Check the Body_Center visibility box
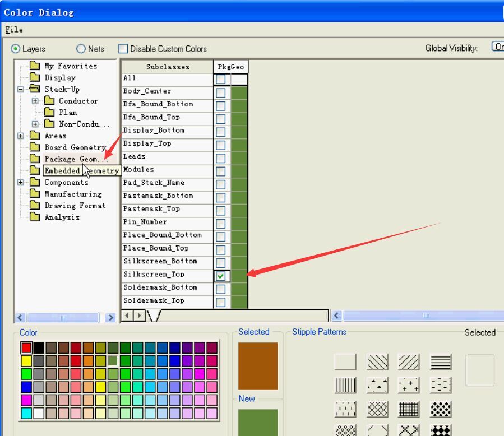Viewport: 504px width, 436px height. click(221, 92)
